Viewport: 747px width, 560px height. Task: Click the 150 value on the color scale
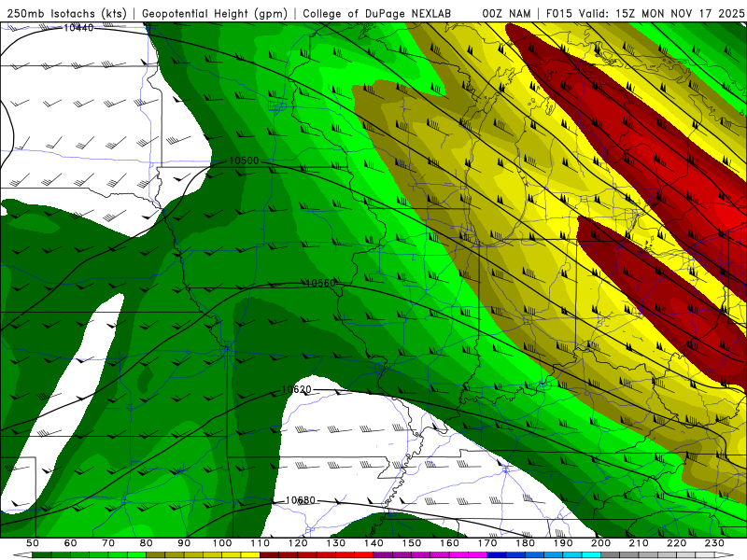click(412, 543)
